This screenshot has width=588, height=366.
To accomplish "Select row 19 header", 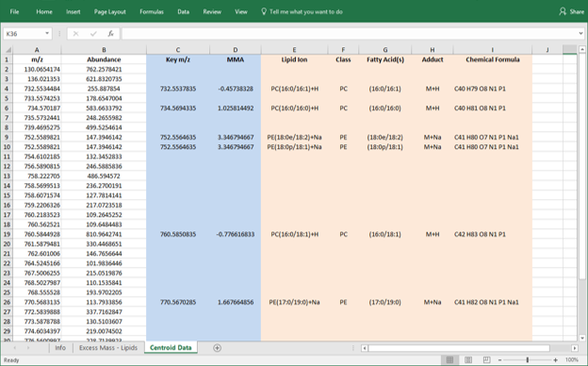I will [8, 234].
